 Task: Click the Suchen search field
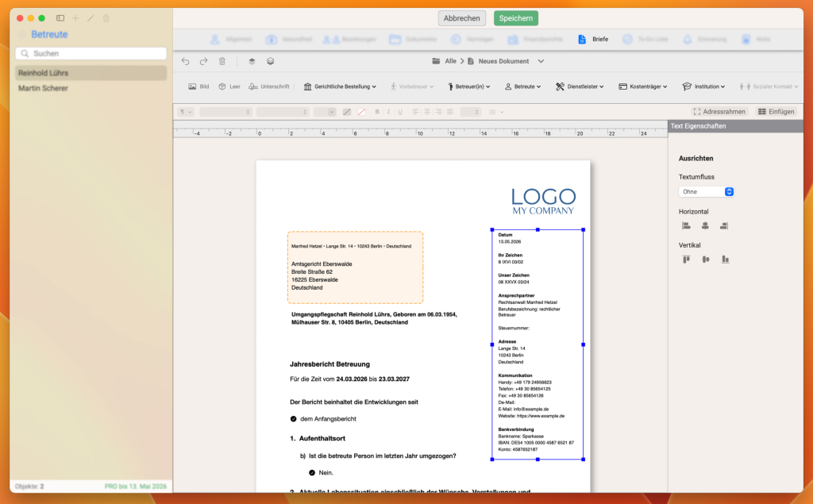[91, 53]
